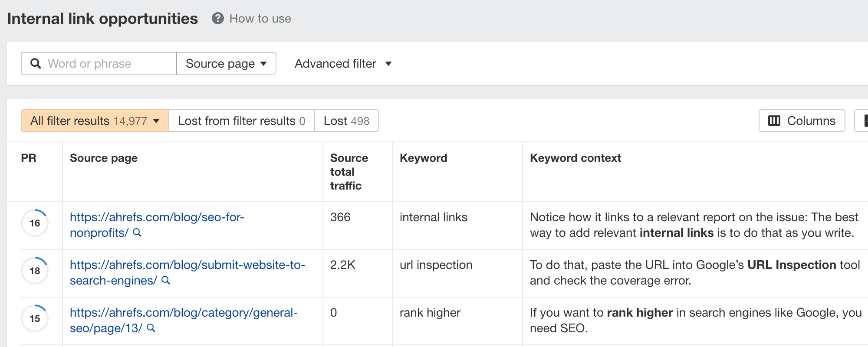The height and width of the screenshot is (347, 868).
Task: Click magnifier icon beside general-seo/page/13 URL
Action: [151, 328]
